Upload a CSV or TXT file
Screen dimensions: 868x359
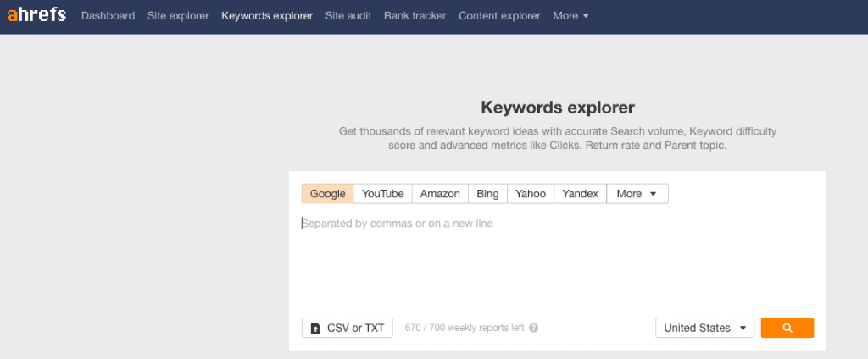pos(347,328)
